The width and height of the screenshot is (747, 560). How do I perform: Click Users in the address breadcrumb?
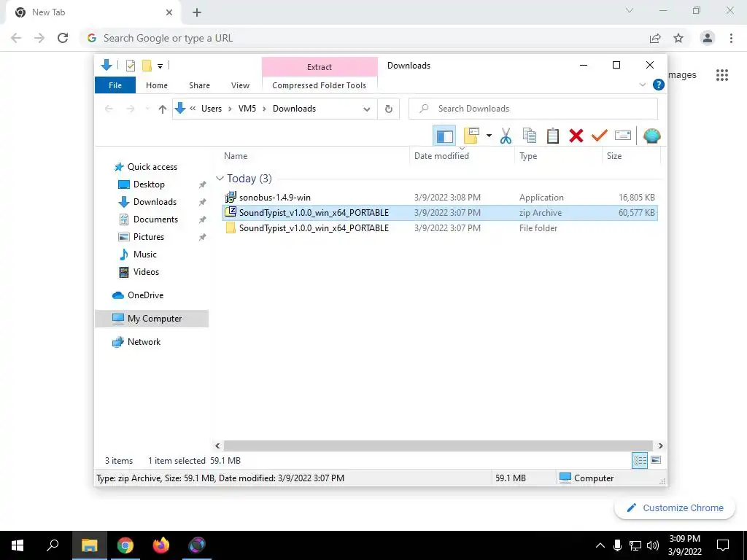click(x=212, y=109)
